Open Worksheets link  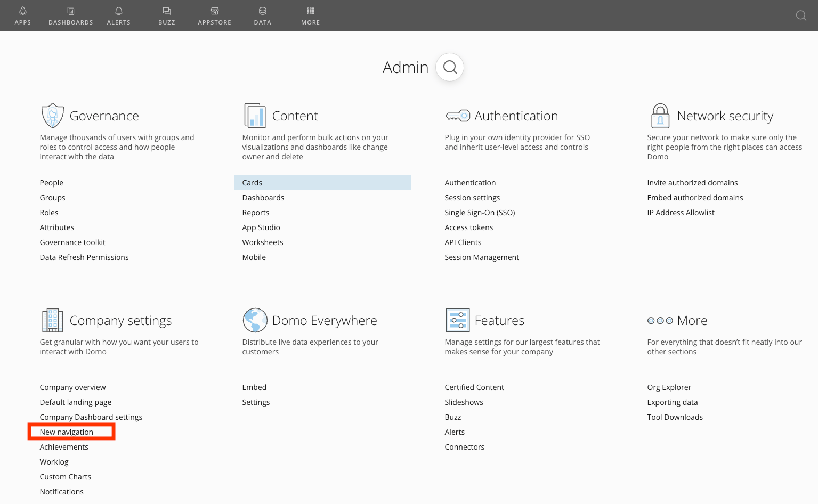(263, 242)
